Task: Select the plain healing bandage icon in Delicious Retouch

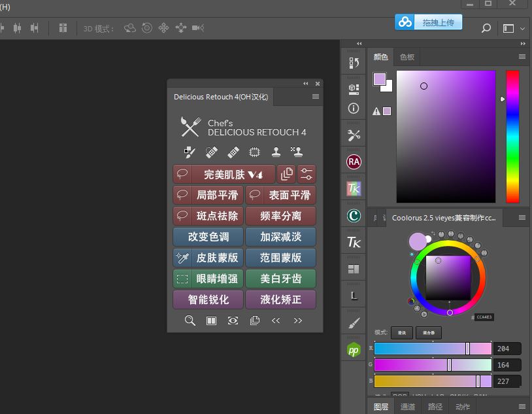Action: [233, 152]
